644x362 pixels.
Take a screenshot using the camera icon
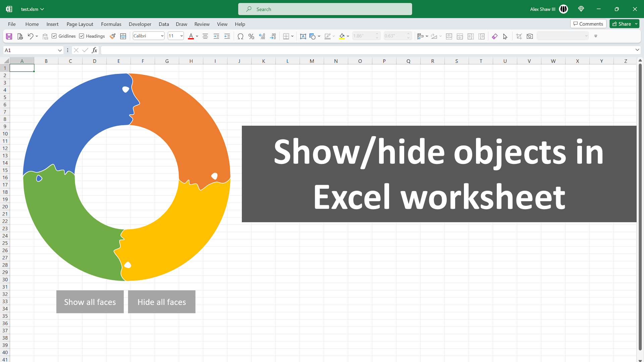point(530,36)
